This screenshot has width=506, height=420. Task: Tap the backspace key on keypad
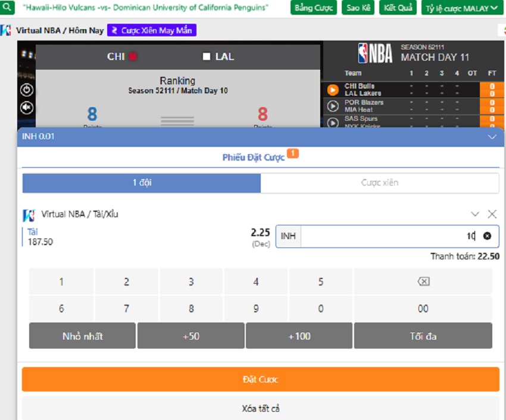[423, 281]
